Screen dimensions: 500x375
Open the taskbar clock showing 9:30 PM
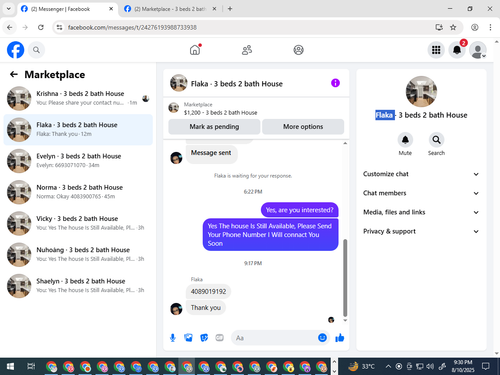tap(463, 366)
